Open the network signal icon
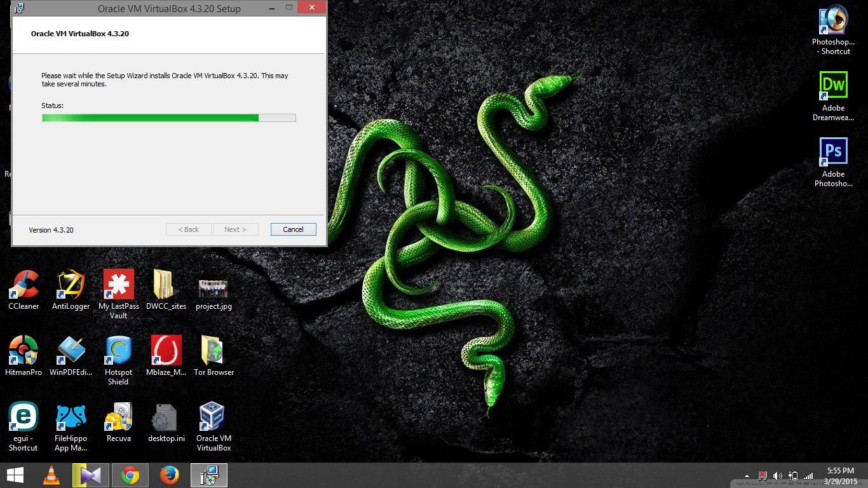868x488 pixels. pyautogui.click(x=808, y=476)
